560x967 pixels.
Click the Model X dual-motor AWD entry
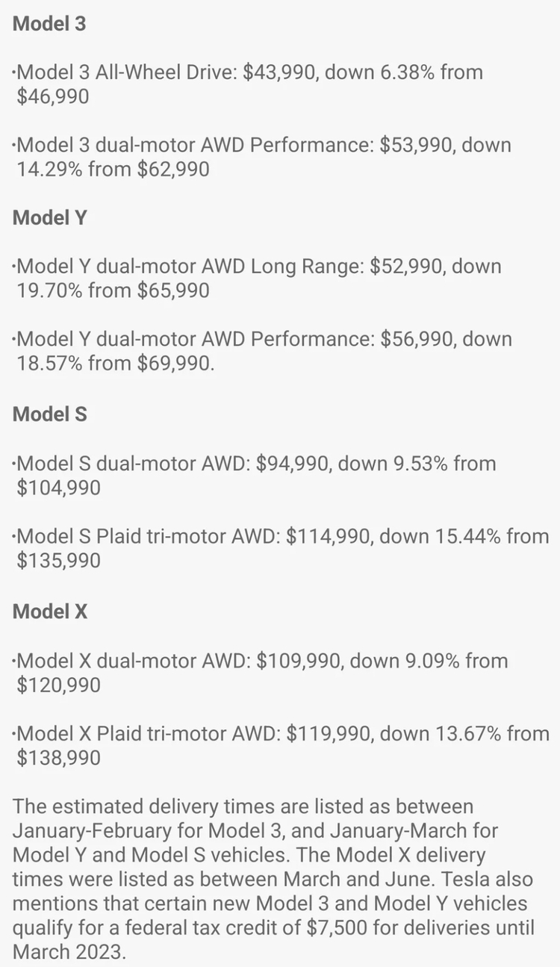(x=260, y=673)
